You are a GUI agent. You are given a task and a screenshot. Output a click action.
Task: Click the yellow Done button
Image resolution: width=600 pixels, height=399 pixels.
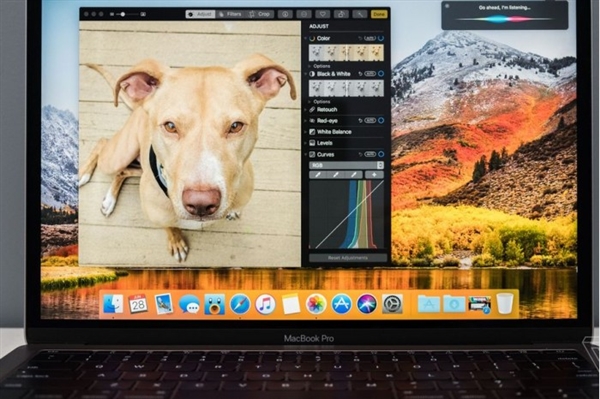(379, 14)
